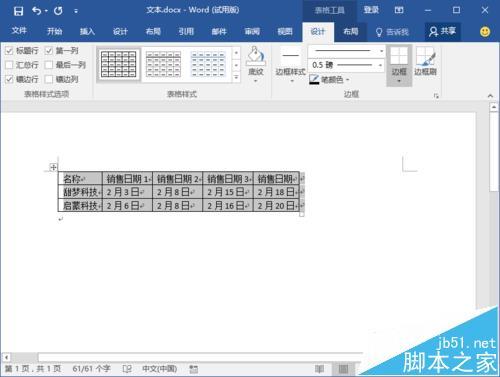Open the 视图 tab
This screenshot has height=377, width=500.
point(285,31)
